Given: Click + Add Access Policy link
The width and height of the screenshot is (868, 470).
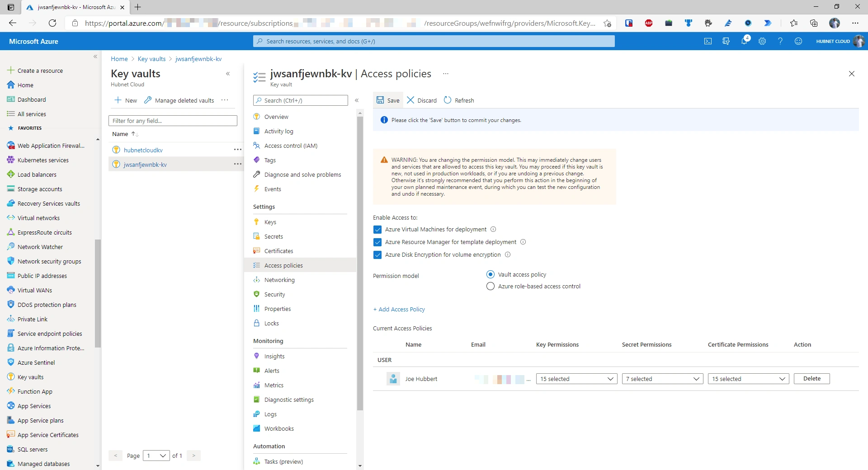Looking at the screenshot, I should [x=399, y=309].
